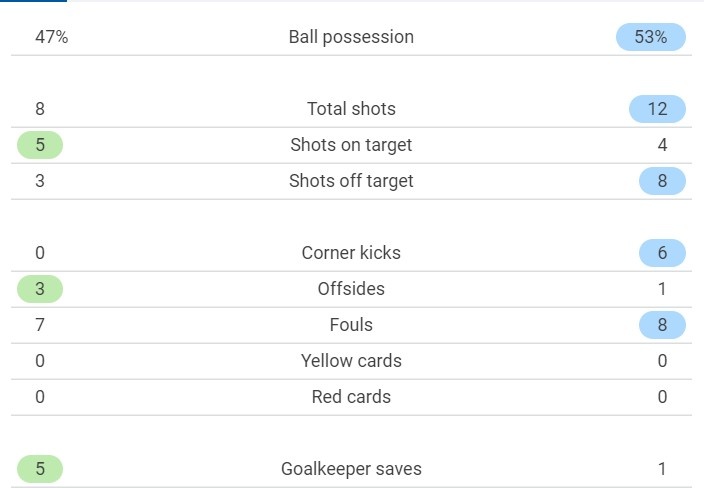Click the Goalkeeper saves label
Screen dimensions: 704x488
pos(351,469)
